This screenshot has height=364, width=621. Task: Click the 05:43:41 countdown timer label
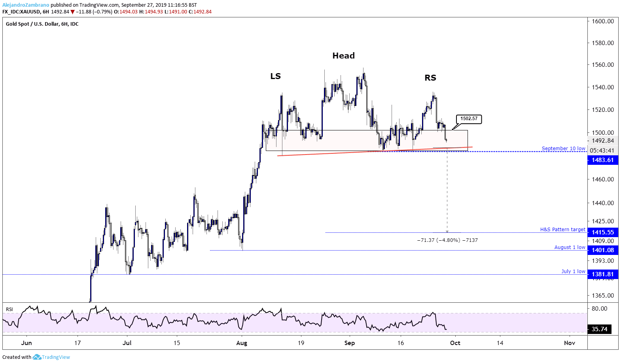pyautogui.click(x=602, y=151)
